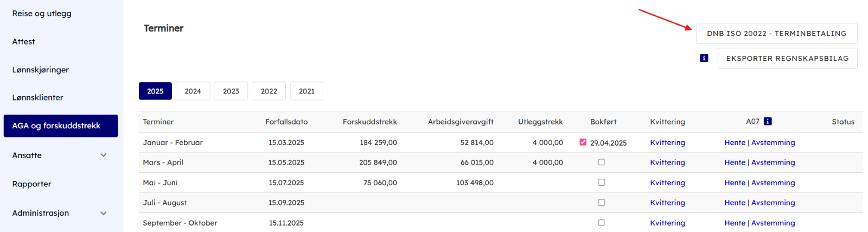The image size is (868, 232).
Task: Open Kvittering link for Januar - Februar
Action: [x=667, y=142]
